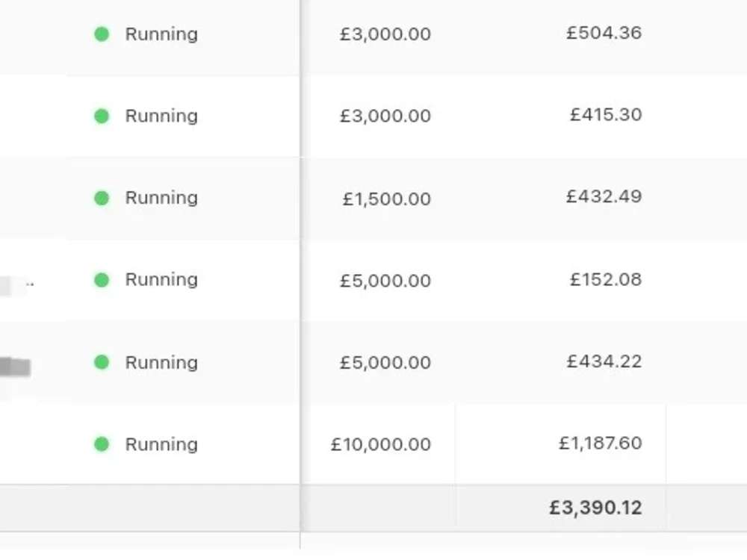Screen dimensions: 747x560
Task: Click the green status dot in the £415.30 row
Action: click(x=102, y=116)
